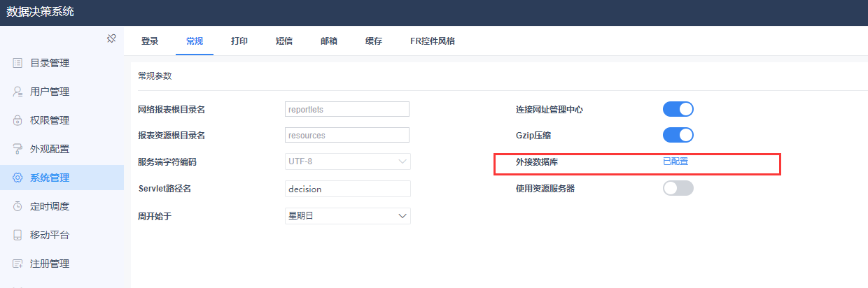868x288 pixels.
Task: Click the pin icon in sidebar
Action: [x=111, y=38]
